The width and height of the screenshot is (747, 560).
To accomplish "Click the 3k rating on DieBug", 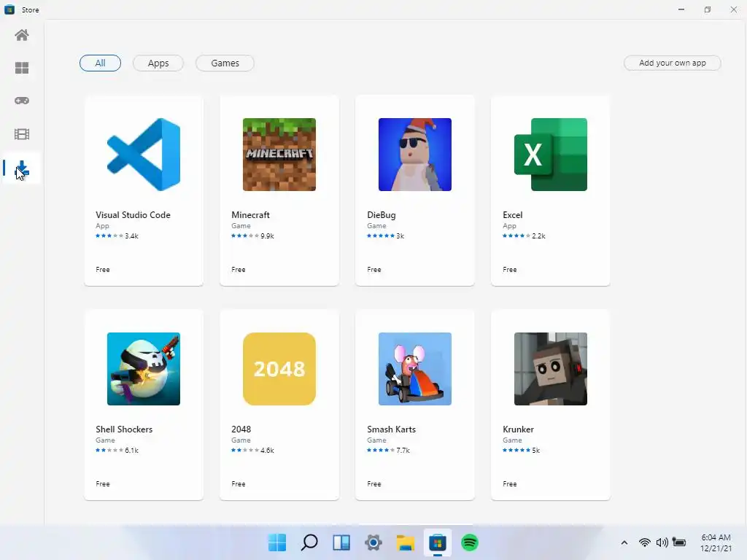I will pyautogui.click(x=400, y=236).
